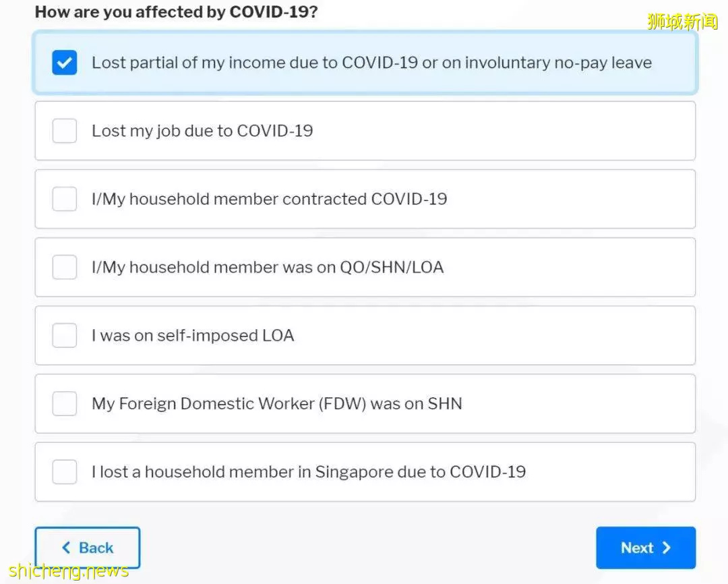This screenshot has width=728, height=584.
Task: Tick the Foreign Domestic Worker SHN checkbox
Action: tap(65, 403)
